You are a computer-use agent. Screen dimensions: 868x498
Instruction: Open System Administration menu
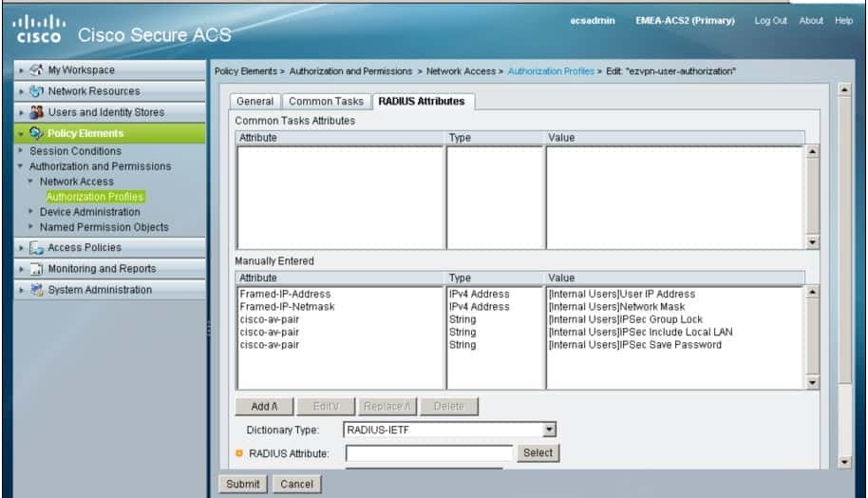pyautogui.click(x=109, y=290)
